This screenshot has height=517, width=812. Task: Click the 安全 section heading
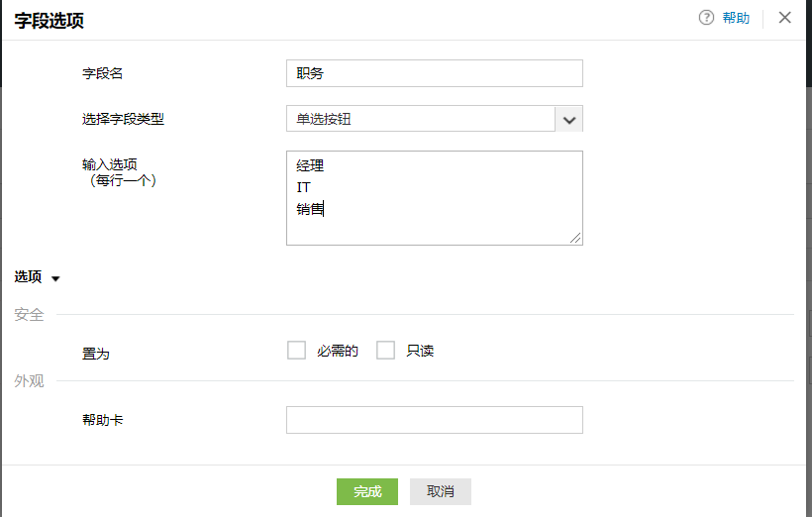pos(30,315)
